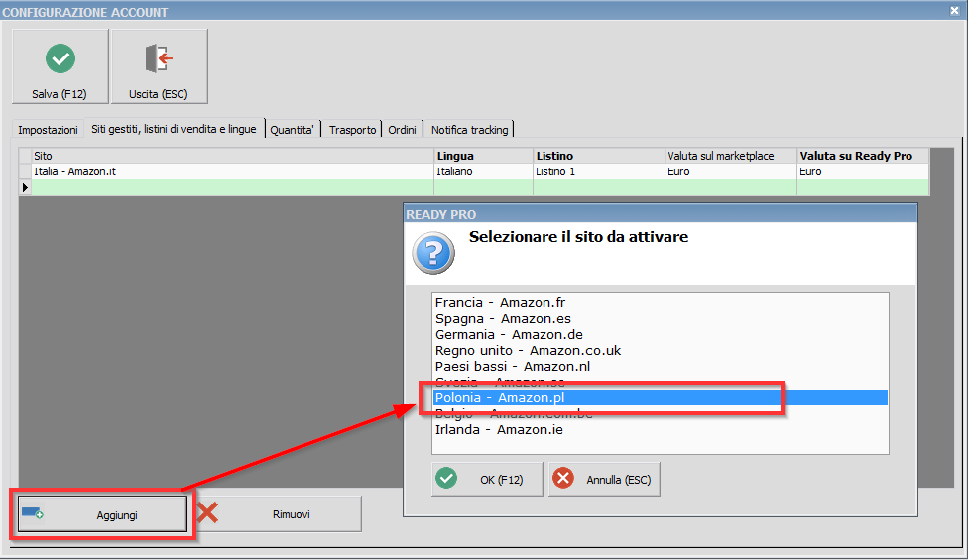
Task: Click the Rimuovi button
Action: [279, 514]
